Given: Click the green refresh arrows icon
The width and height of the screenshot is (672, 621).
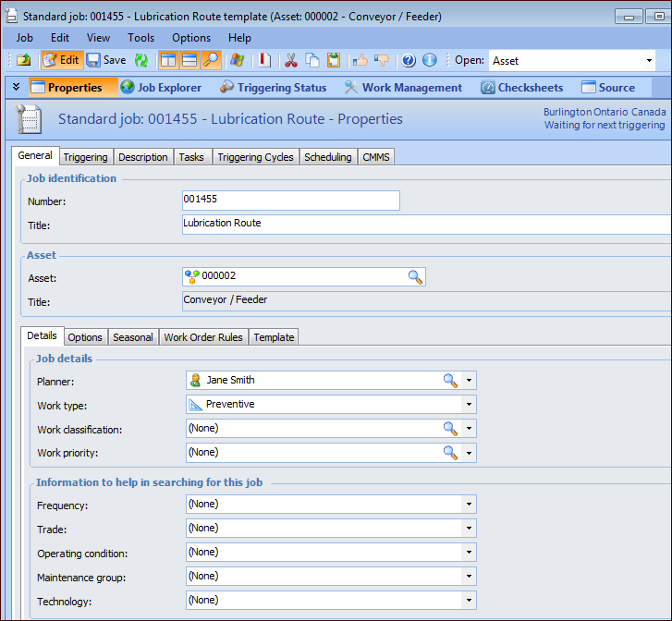Looking at the screenshot, I should (x=141, y=60).
